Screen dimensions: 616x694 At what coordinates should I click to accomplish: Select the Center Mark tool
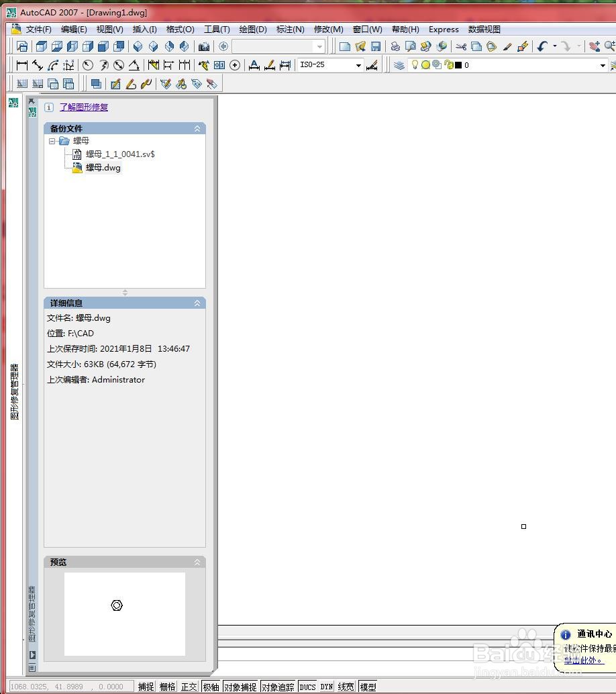(x=235, y=66)
